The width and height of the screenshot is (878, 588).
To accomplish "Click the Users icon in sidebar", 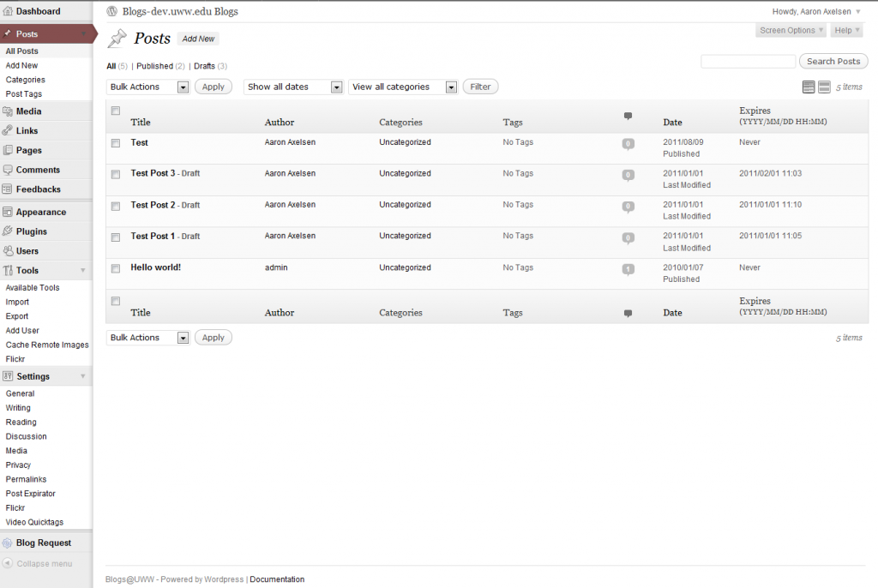I will tap(8, 251).
